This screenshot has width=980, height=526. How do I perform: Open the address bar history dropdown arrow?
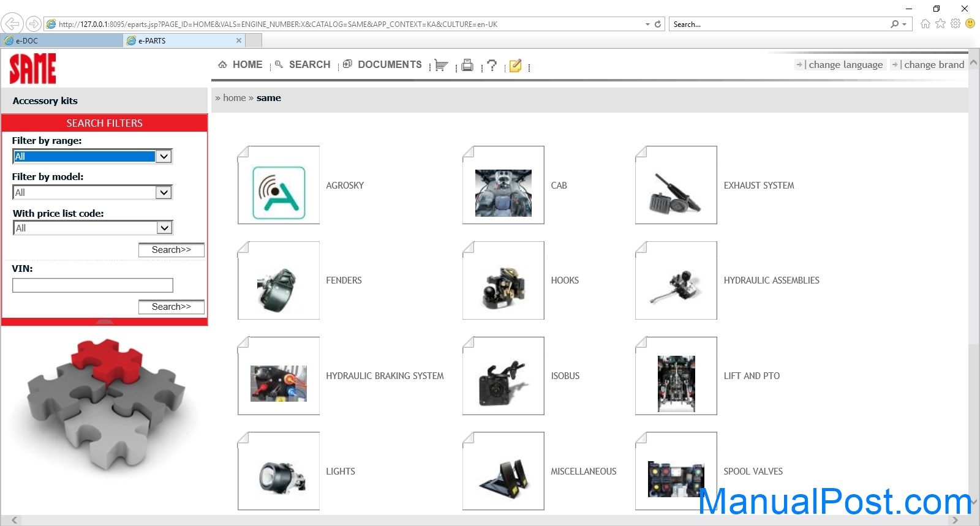(x=647, y=24)
